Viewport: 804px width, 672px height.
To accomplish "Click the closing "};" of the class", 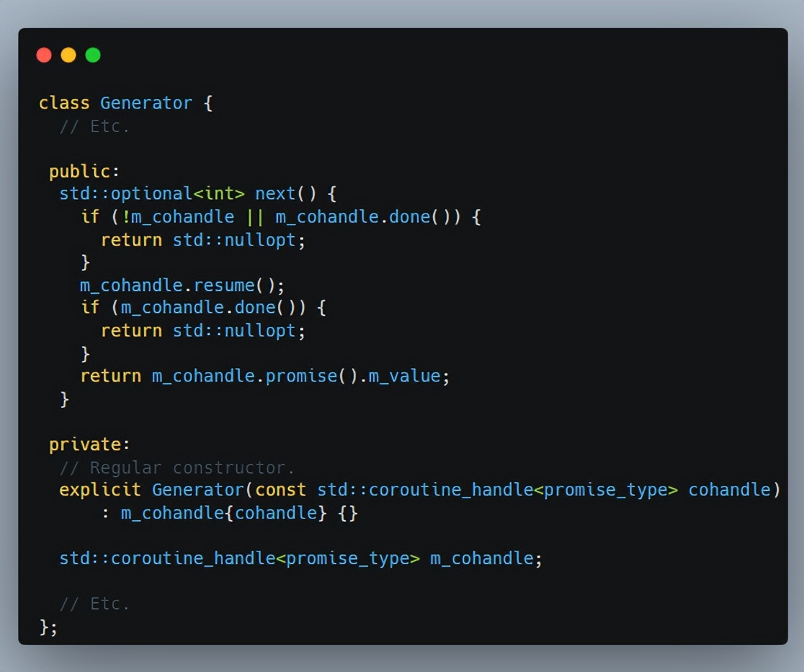I will click(x=48, y=627).
